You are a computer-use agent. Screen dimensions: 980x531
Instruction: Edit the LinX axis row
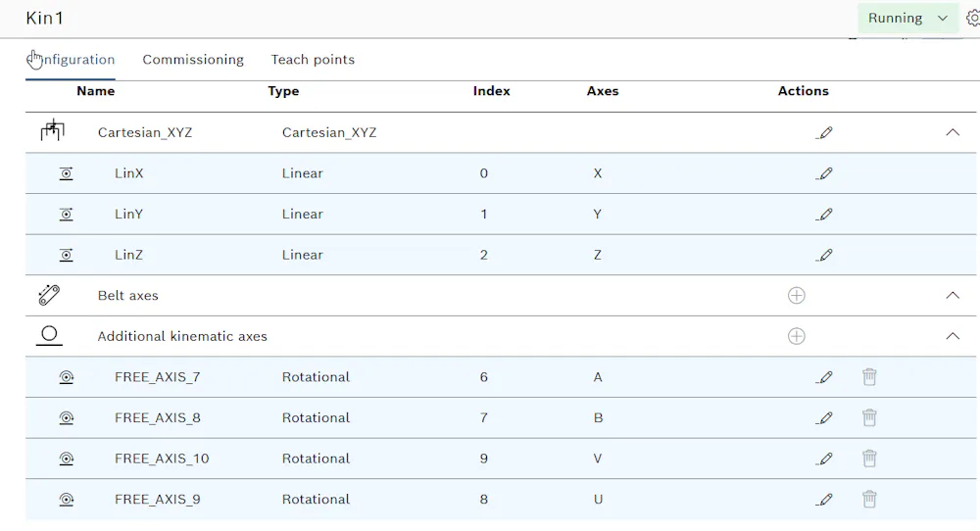click(824, 173)
